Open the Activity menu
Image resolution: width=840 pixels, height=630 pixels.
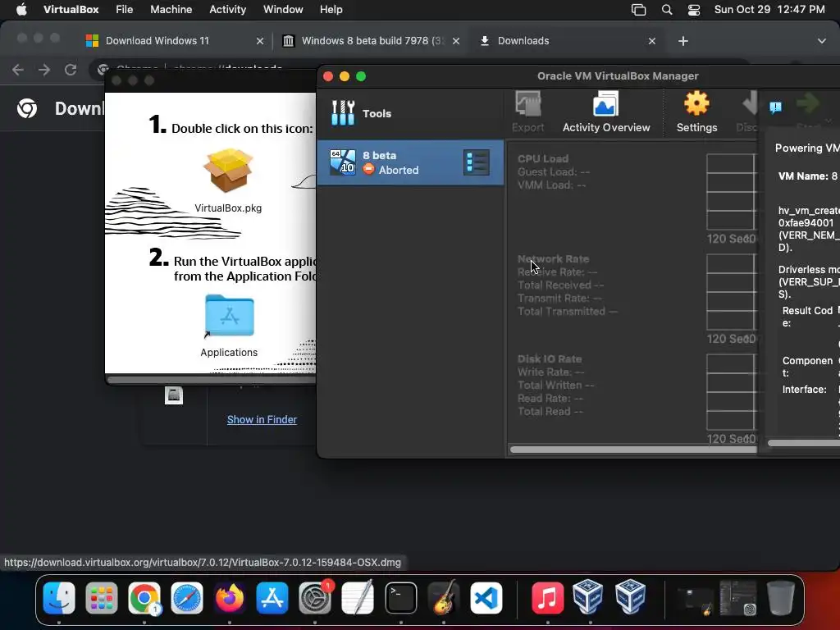point(228,10)
